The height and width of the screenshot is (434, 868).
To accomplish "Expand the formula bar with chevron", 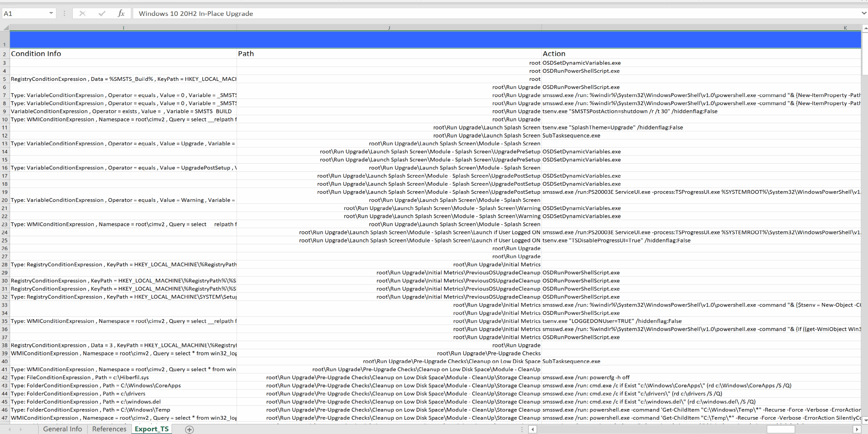I will [x=864, y=14].
